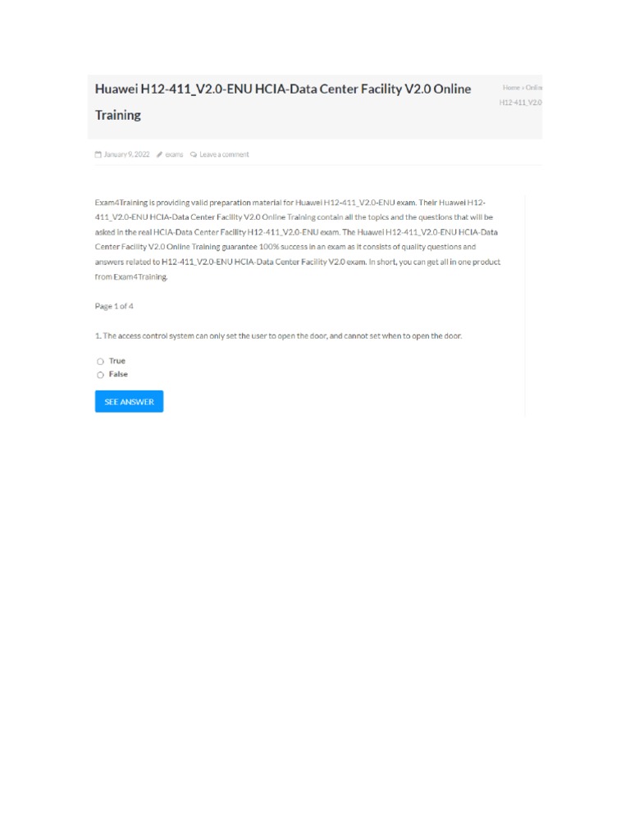Click the calendar icon beside the date

[x=98, y=154]
